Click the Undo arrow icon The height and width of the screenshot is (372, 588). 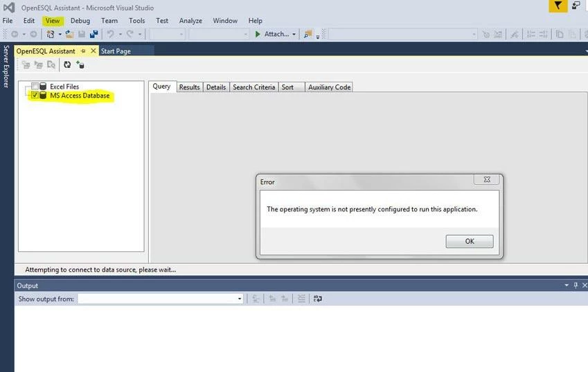point(110,34)
